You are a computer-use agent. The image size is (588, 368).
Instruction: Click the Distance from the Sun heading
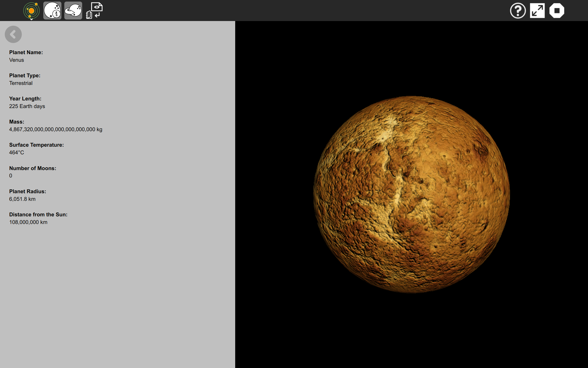(38, 214)
